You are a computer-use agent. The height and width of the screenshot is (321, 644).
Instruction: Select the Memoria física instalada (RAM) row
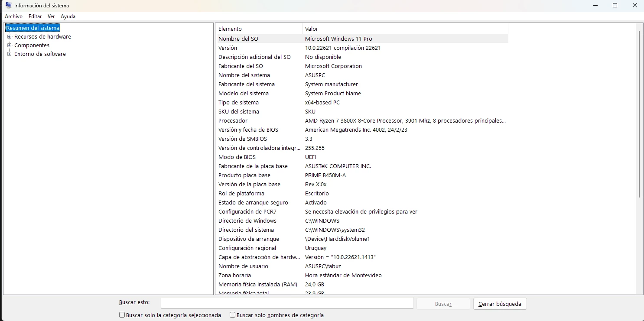(362, 284)
